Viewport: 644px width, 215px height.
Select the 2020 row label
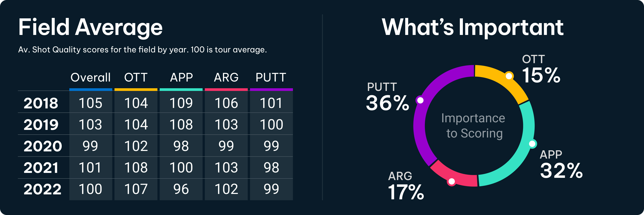pyautogui.click(x=42, y=146)
